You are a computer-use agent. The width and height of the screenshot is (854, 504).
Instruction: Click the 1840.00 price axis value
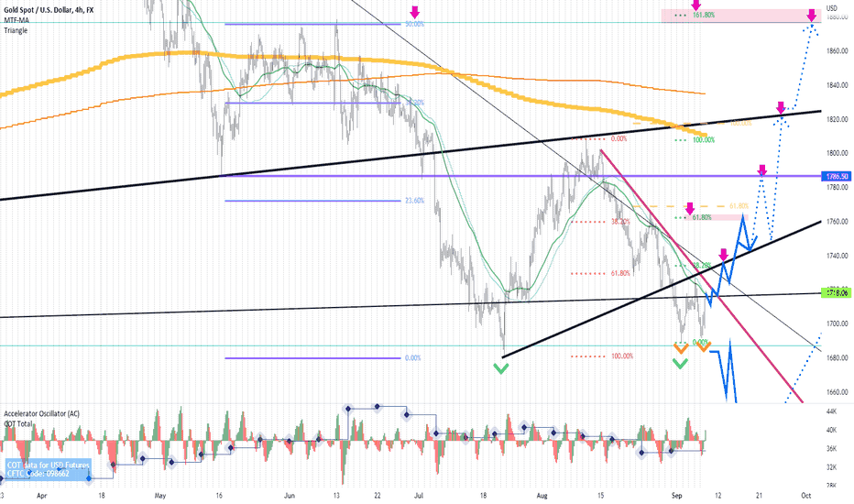[x=837, y=85]
